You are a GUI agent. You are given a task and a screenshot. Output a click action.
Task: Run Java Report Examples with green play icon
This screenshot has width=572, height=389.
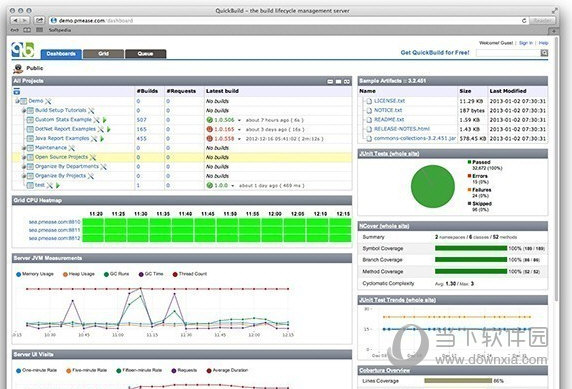(x=103, y=139)
